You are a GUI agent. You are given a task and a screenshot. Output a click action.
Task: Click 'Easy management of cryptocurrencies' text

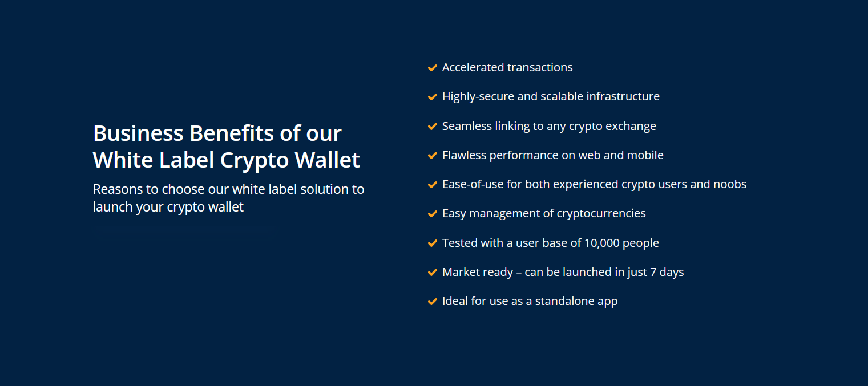[x=544, y=213]
